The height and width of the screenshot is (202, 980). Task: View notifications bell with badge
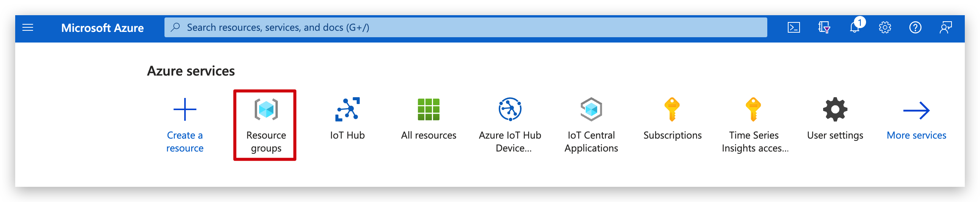tap(856, 26)
